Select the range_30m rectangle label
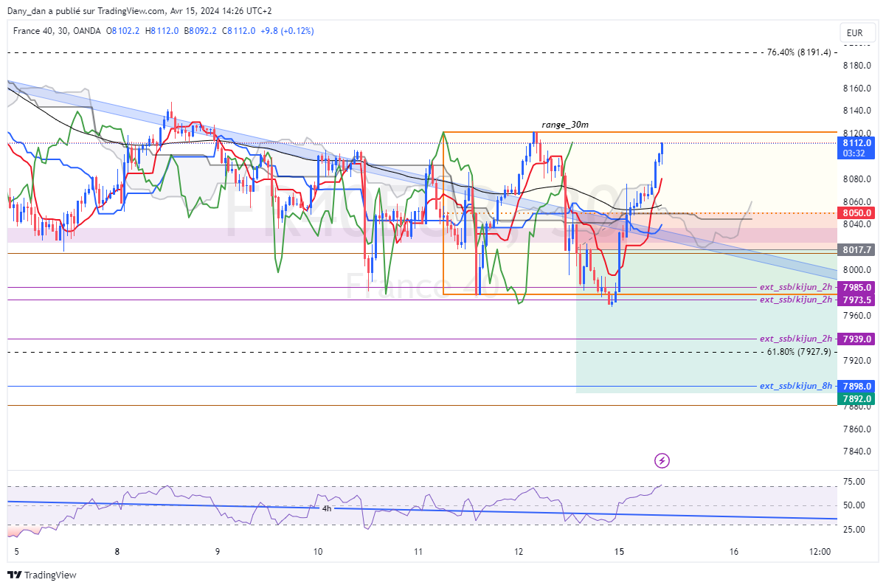The image size is (886, 588). [564, 125]
